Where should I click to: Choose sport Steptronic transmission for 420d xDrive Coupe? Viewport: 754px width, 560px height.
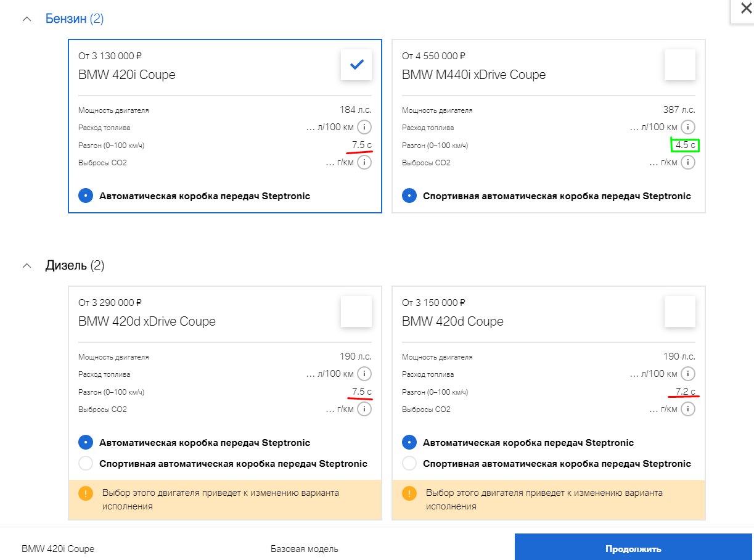pyautogui.click(x=85, y=464)
